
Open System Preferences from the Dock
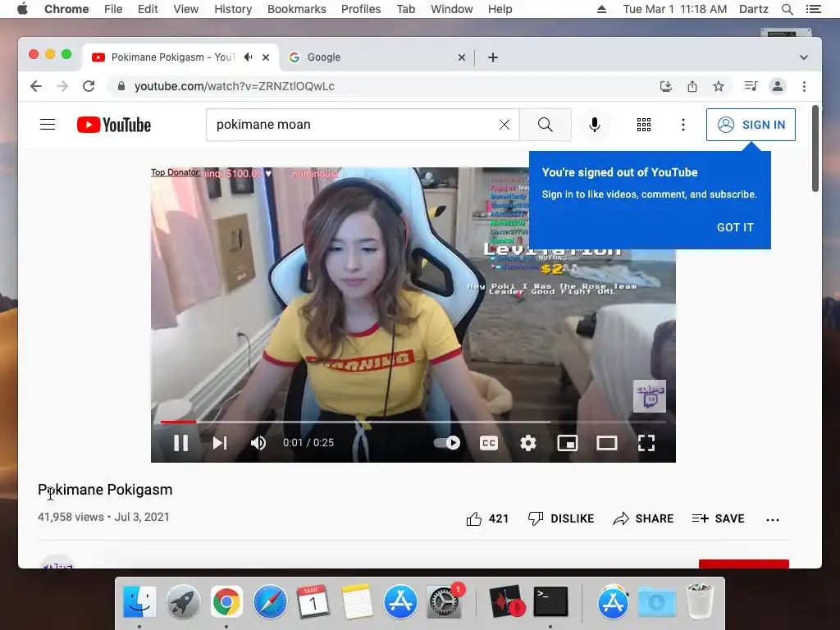[444, 601]
